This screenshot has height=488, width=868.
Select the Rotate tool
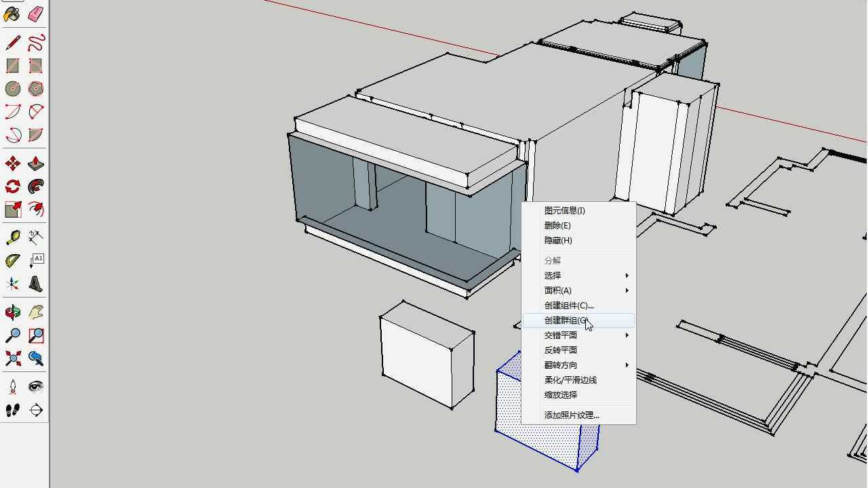12,186
